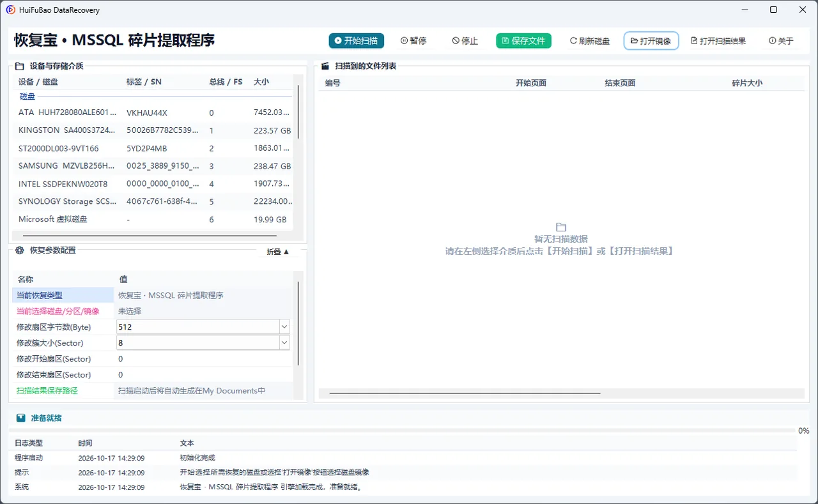
Task: Select the 当前恢复类型 parameter row
Action: [x=153, y=296]
